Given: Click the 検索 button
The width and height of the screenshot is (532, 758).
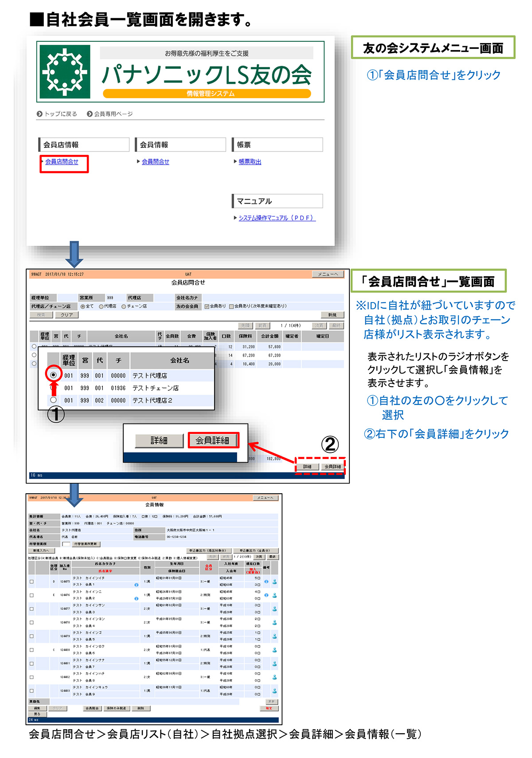Looking at the screenshot, I should (x=41, y=315).
